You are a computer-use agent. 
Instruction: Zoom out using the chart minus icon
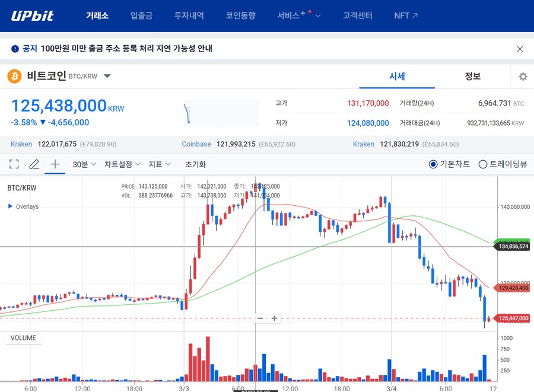[x=260, y=318]
